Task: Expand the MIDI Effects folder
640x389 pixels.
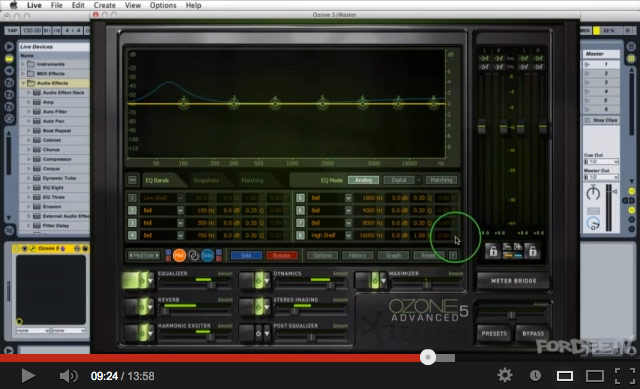Action: 23,73
